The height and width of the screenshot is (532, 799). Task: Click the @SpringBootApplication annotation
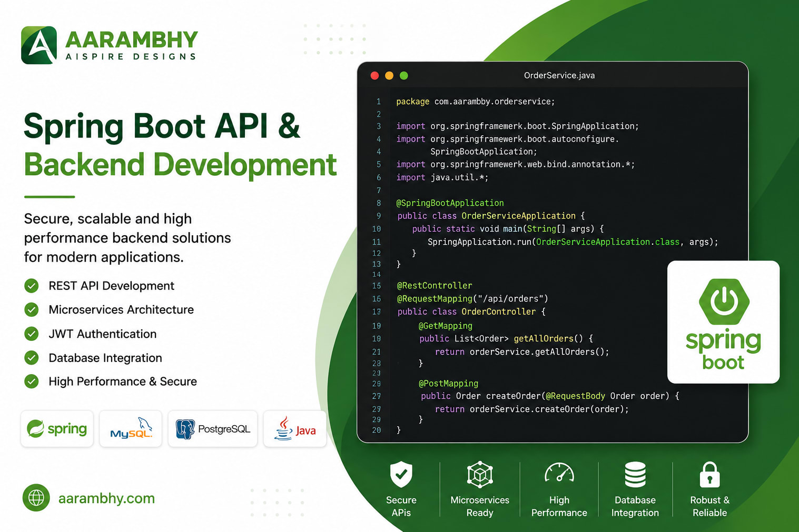tap(450, 203)
